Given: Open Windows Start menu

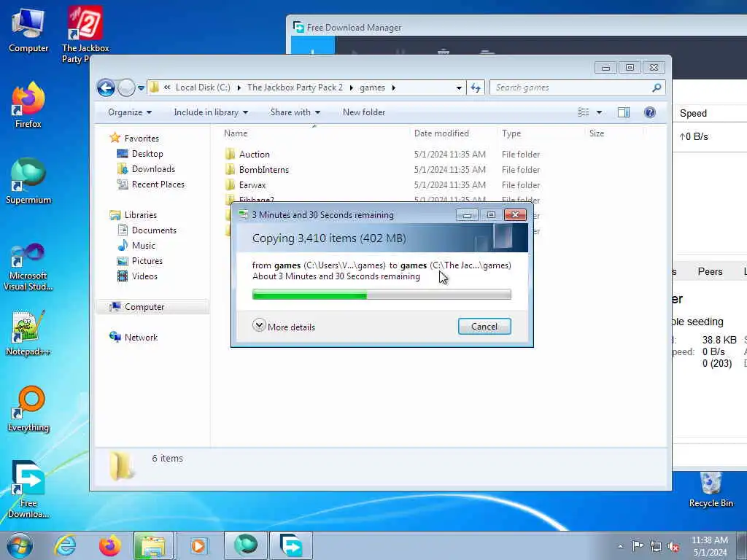Looking at the screenshot, I should [19, 545].
